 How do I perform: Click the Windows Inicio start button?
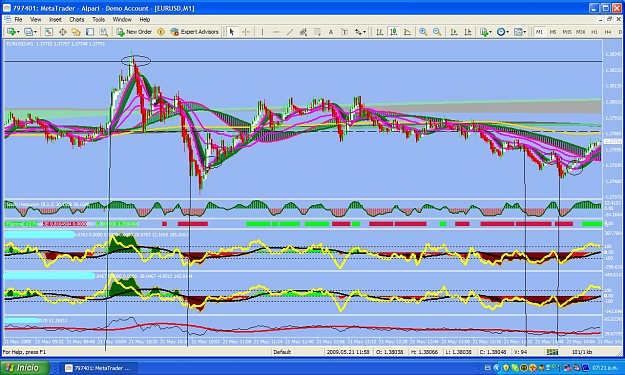(25, 367)
